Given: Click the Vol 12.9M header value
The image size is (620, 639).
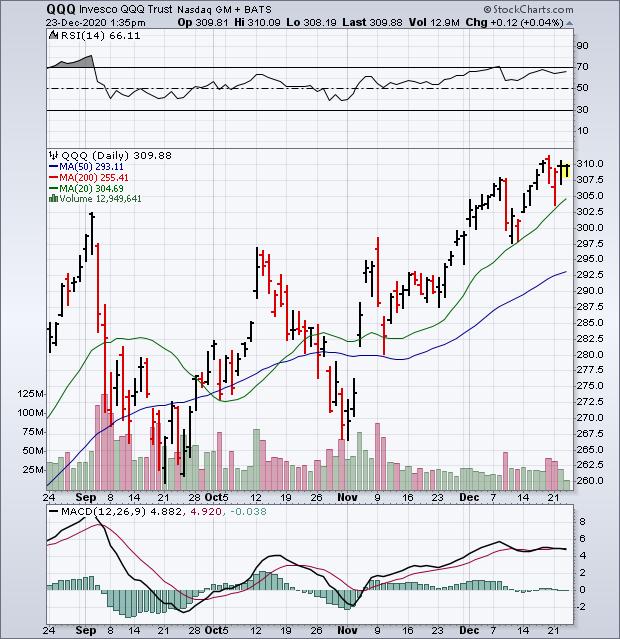Looking at the screenshot, I should click(x=434, y=22).
